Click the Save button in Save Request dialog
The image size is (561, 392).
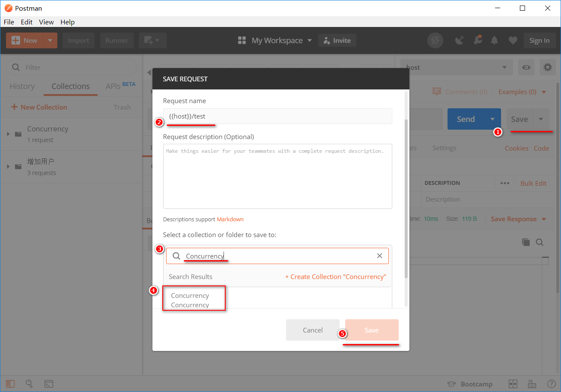point(372,330)
